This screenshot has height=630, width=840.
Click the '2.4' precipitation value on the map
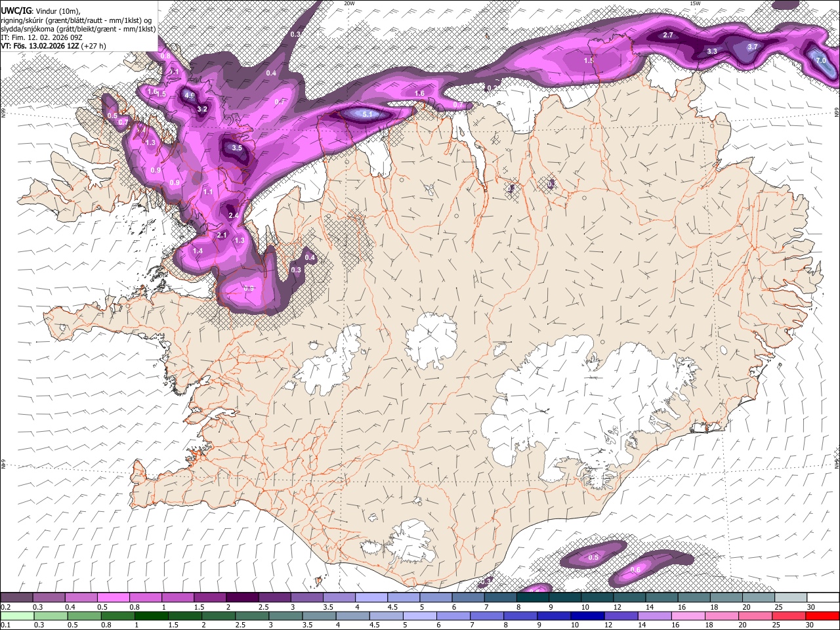(x=234, y=215)
